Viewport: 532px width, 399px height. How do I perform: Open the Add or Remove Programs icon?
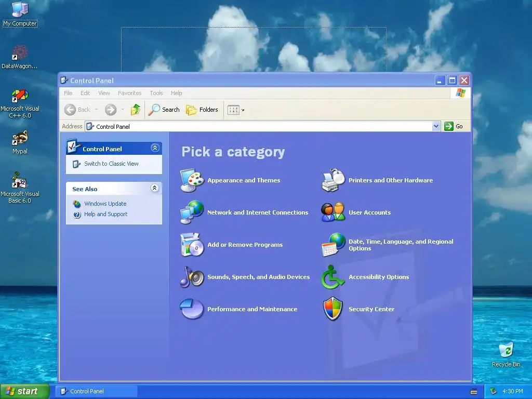pyautogui.click(x=192, y=245)
